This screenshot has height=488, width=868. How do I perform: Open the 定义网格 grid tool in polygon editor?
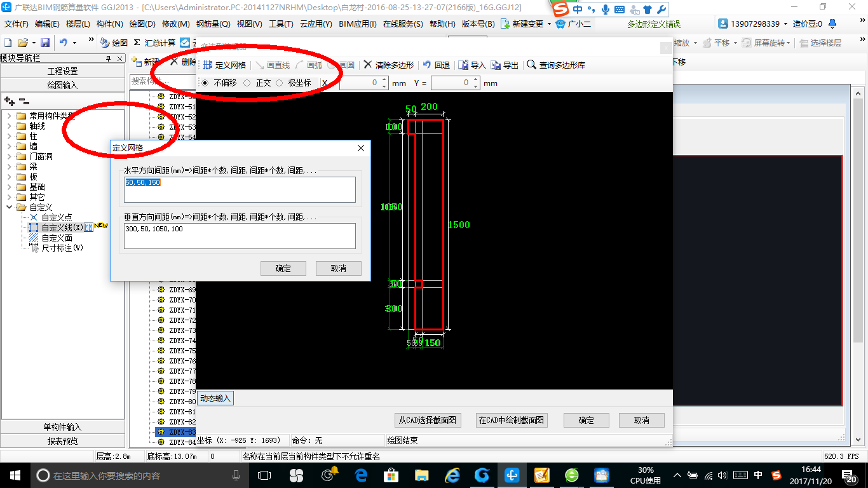click(224, 65)
